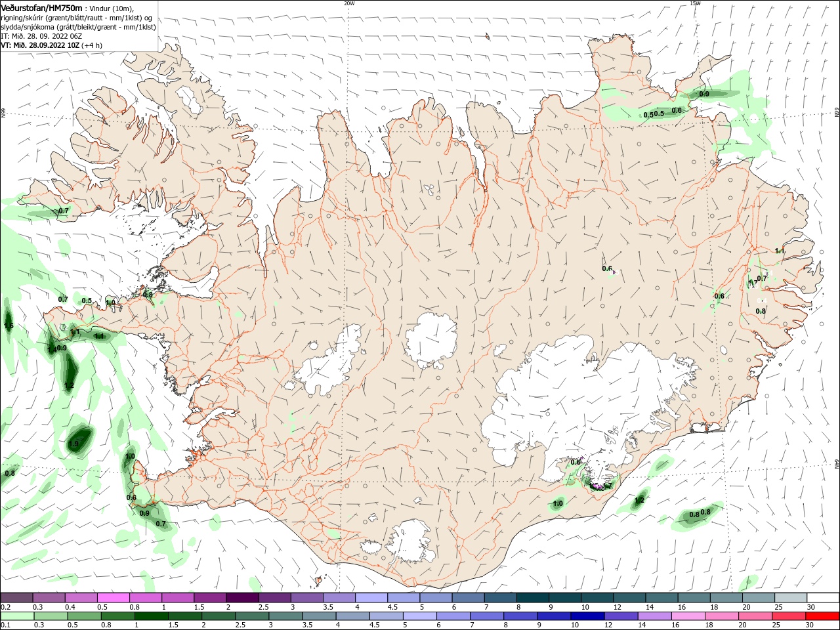Select the top-row legend swatch starting at 6
Image resolution: width=840 pixels, height=630 pixels.
[x=469, y=598]
